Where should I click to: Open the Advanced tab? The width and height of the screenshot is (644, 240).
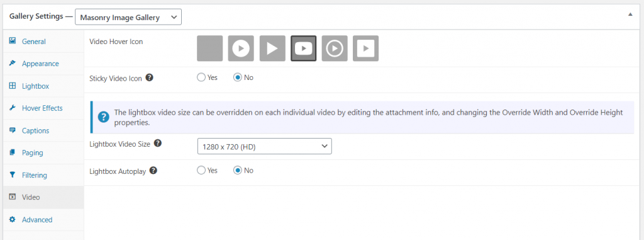(x=43, y=219)
